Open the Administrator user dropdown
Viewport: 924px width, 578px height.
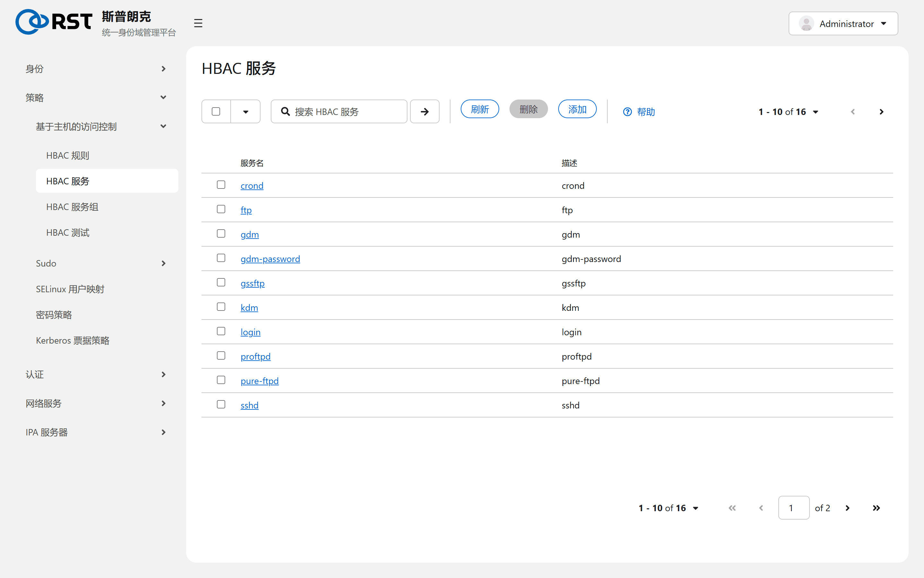[x=843, y=24]
